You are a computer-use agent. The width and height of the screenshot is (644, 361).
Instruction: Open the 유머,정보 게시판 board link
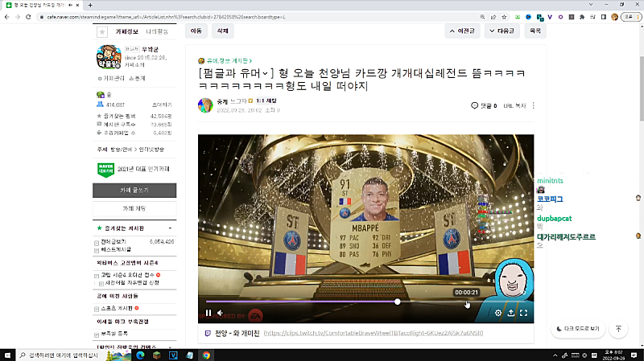tap(229, 61)
